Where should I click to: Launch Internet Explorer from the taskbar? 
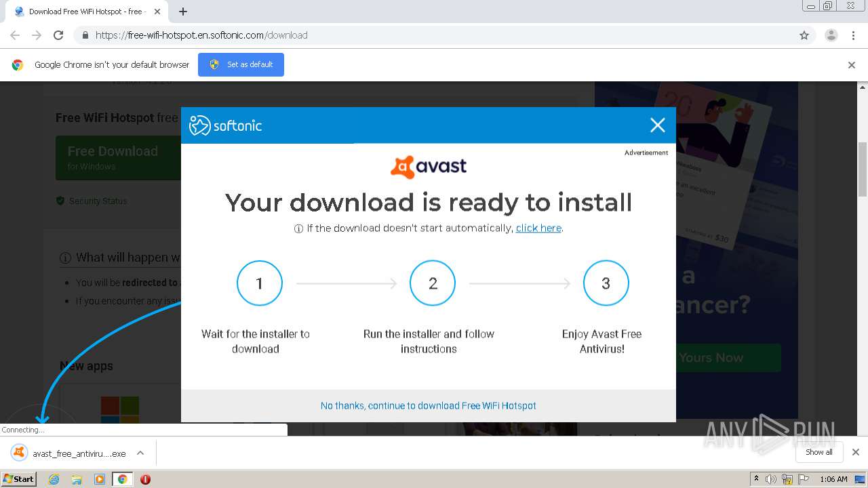click(54, 479)
